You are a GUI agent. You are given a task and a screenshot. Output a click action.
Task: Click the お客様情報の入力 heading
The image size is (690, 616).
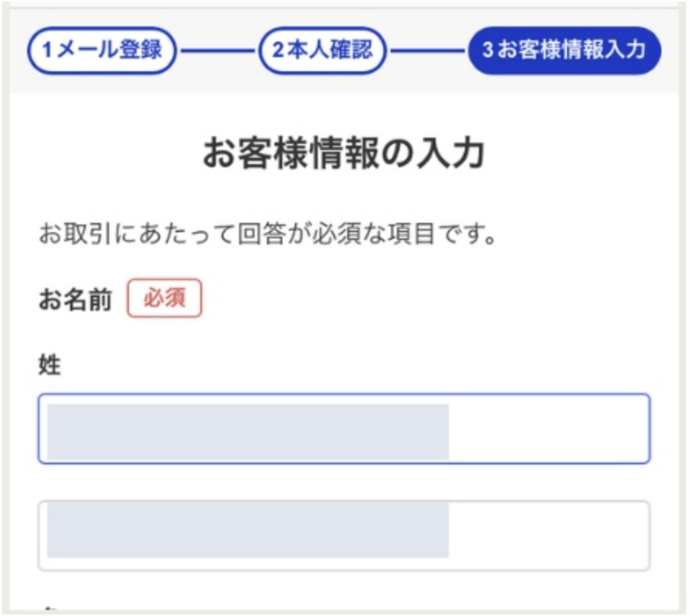click(344, 153)
